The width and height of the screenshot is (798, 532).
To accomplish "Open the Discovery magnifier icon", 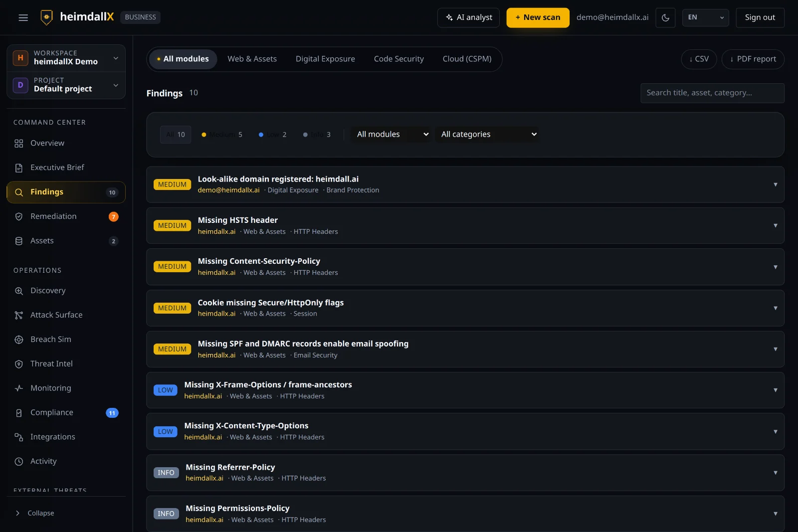I will point(19,291).
